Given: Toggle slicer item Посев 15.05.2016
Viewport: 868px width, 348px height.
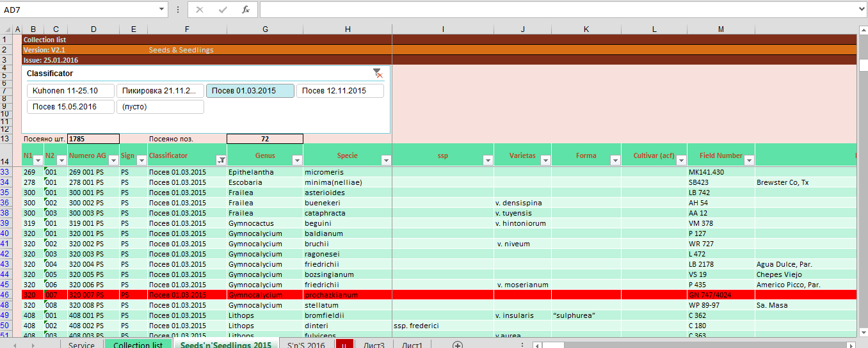Looking at the screenshot, I should 70,107.
